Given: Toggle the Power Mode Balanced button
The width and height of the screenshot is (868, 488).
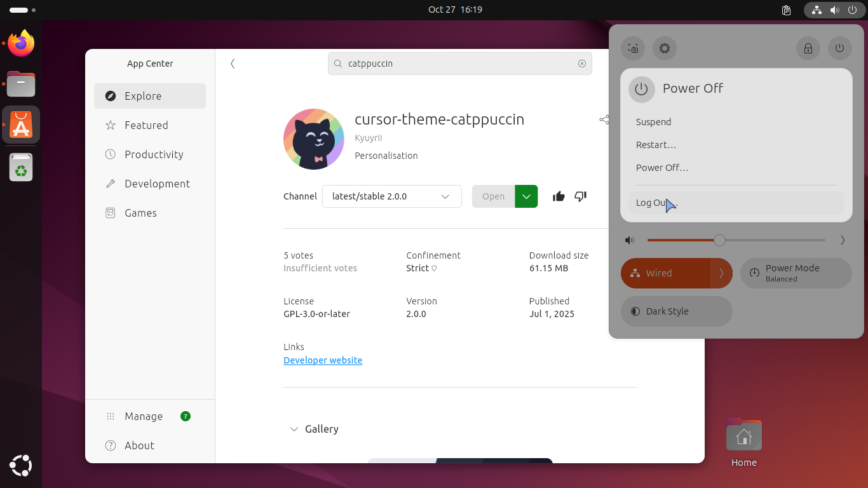Looking at the screenshot, I should [x=796, y=273].
